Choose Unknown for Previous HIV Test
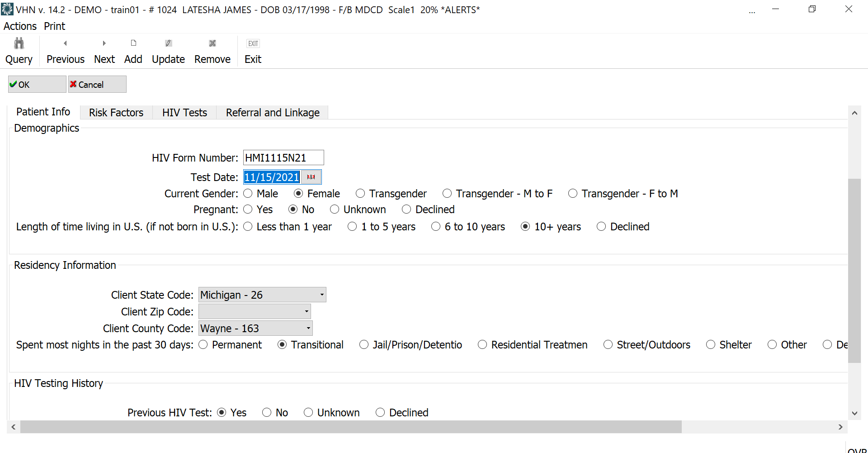This screenshot has height=453, width=868. pos(308,413)
